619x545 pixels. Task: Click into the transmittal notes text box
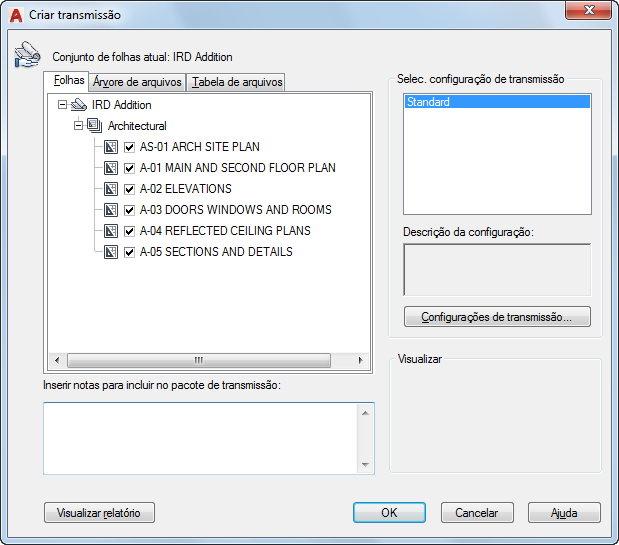pos(201,438)
